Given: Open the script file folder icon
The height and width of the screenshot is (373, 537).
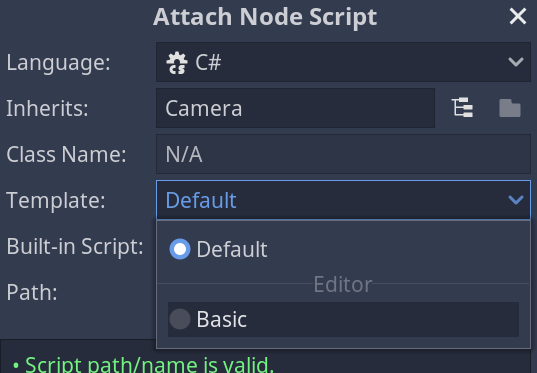Looking at the screenshot, I should coord(510,108).
